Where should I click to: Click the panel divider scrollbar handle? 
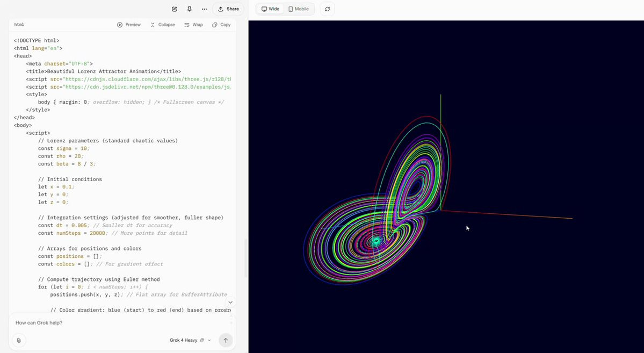tap(246, 258)
